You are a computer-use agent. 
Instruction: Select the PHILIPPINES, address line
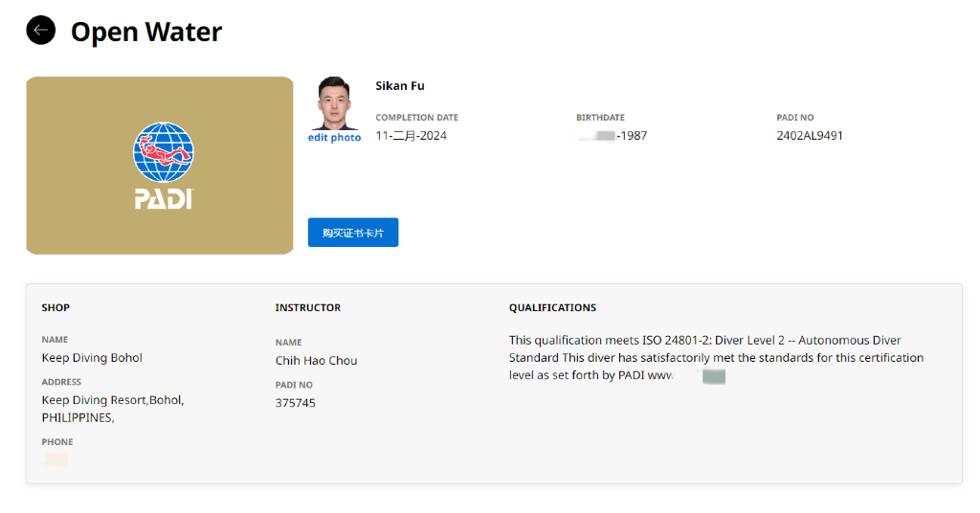tap(78, 417)
